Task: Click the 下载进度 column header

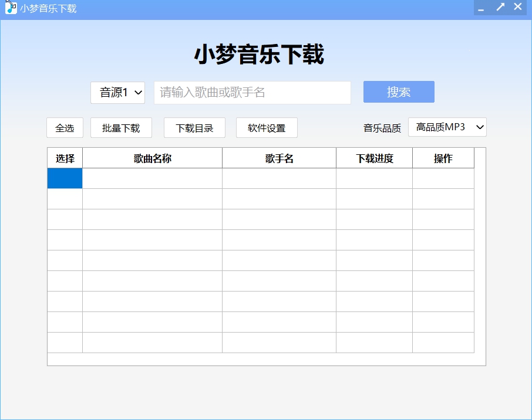Action: (x=374, y=158)
